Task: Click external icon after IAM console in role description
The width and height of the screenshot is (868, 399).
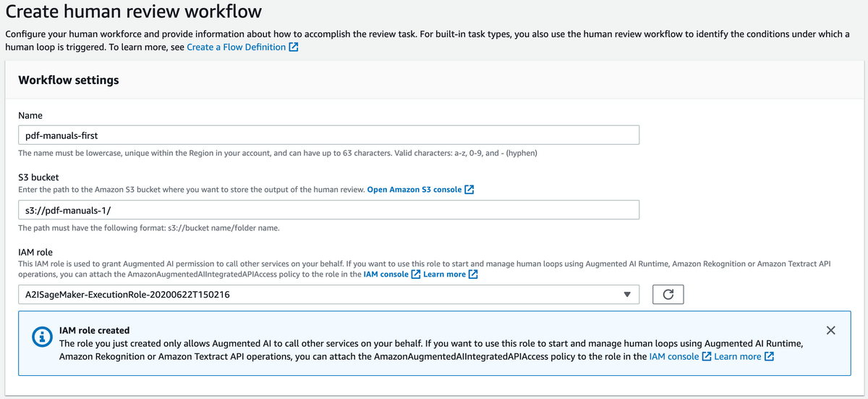Action: click(416, 274)
